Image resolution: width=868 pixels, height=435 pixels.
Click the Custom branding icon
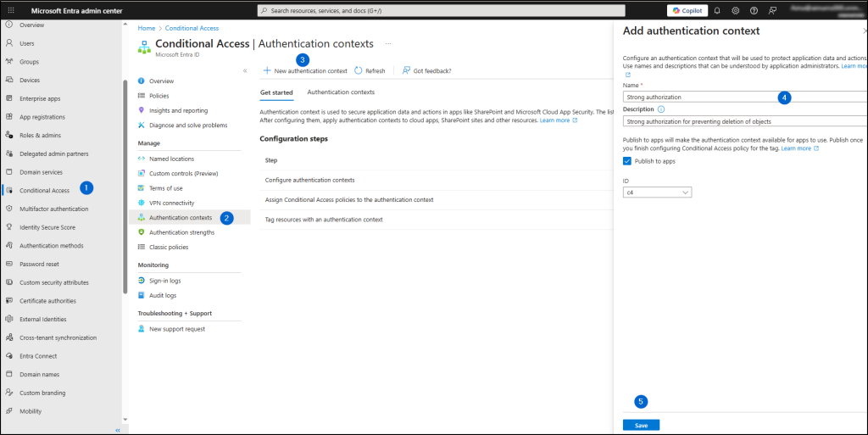8,393
